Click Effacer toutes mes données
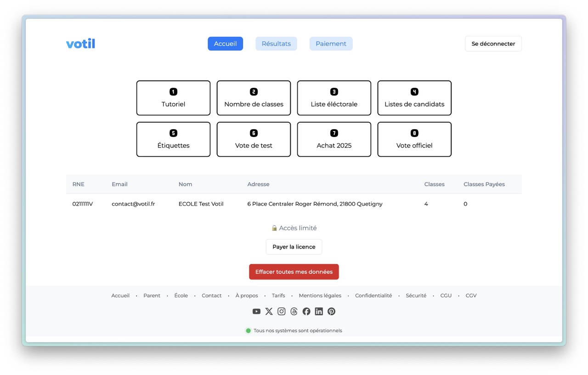The width and height of the screenshot is (588, 375). tap(294, 272)
